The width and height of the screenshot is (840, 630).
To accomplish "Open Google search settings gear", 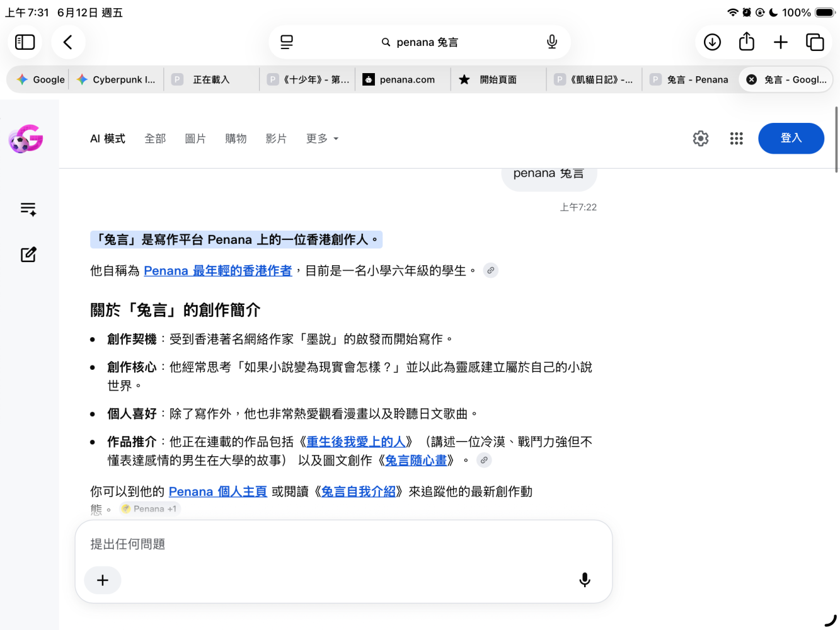I will click(x=701, y=139).
